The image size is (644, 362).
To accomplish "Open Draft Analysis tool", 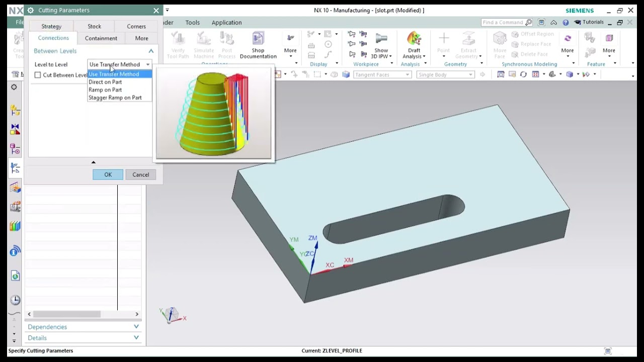I will [x=414, y=46].
